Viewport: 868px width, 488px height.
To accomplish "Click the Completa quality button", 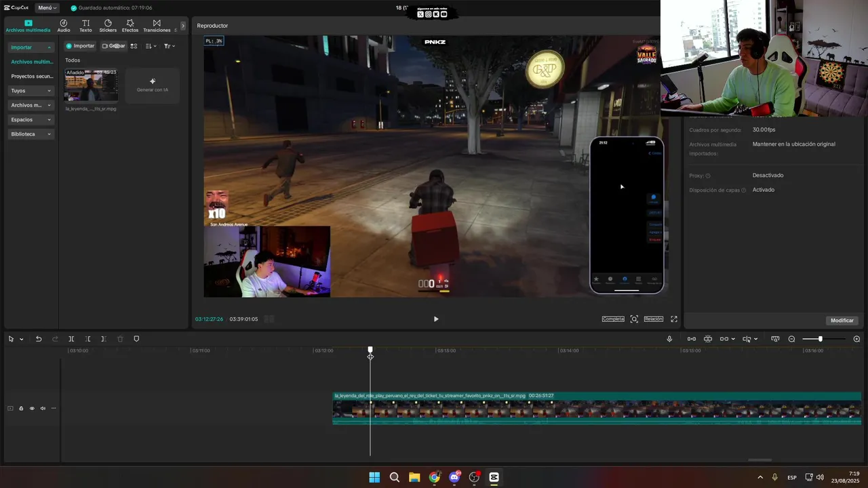I will [613, 319].
